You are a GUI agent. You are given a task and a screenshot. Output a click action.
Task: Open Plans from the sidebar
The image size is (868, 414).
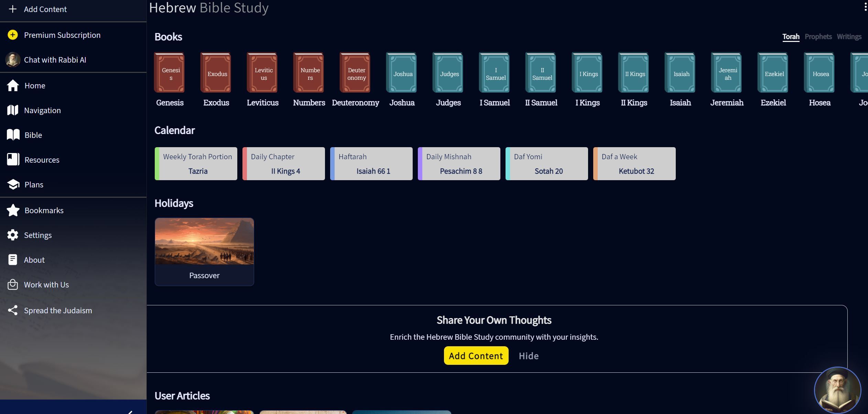tap(33, 184)
